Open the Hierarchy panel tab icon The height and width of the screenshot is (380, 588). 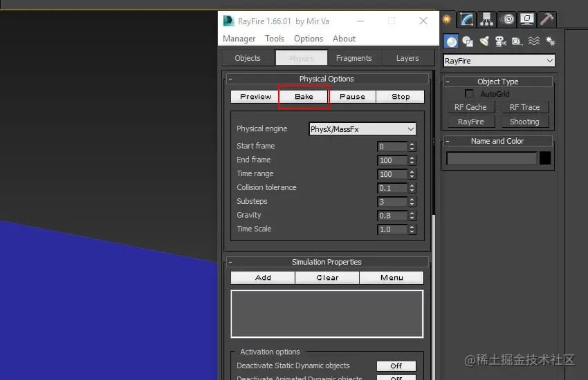486,19
